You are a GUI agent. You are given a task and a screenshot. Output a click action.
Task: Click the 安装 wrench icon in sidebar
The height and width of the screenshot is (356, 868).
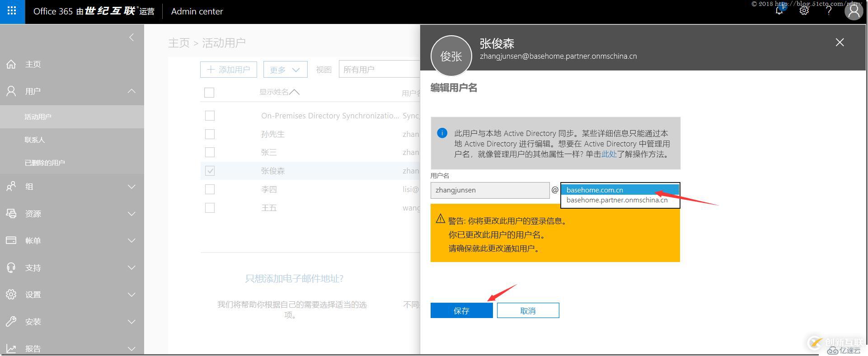11,321
